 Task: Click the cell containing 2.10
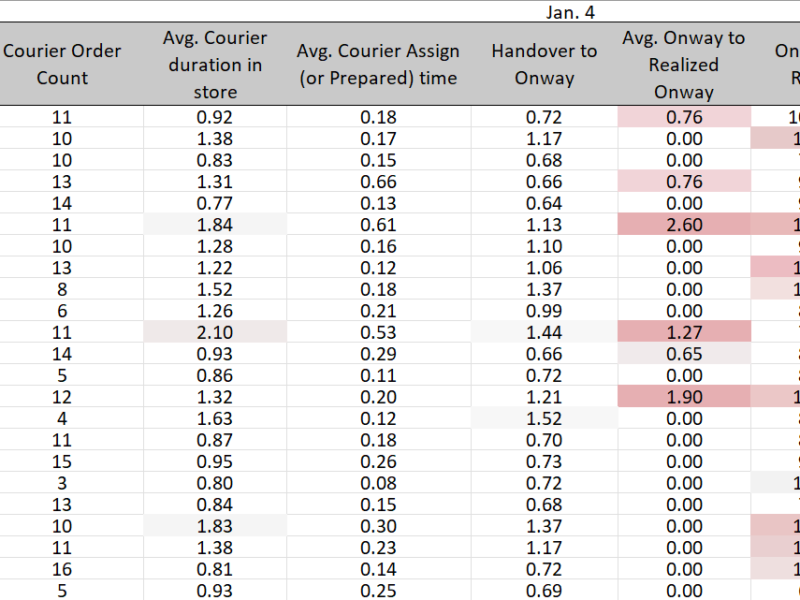click(x=215, y=332)
